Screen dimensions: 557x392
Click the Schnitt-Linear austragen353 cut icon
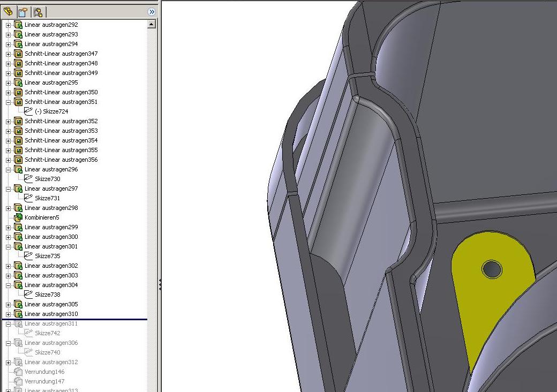click(x=18, y=131)
